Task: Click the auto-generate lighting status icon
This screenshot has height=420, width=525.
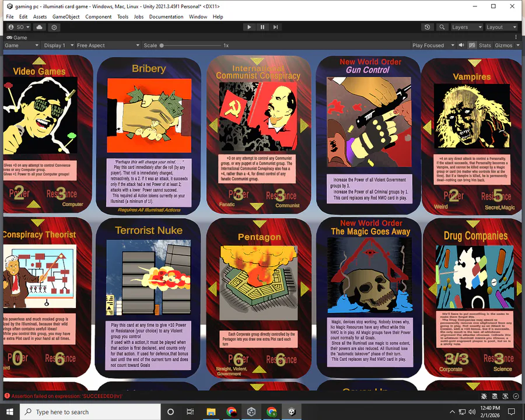Action: 505,396
